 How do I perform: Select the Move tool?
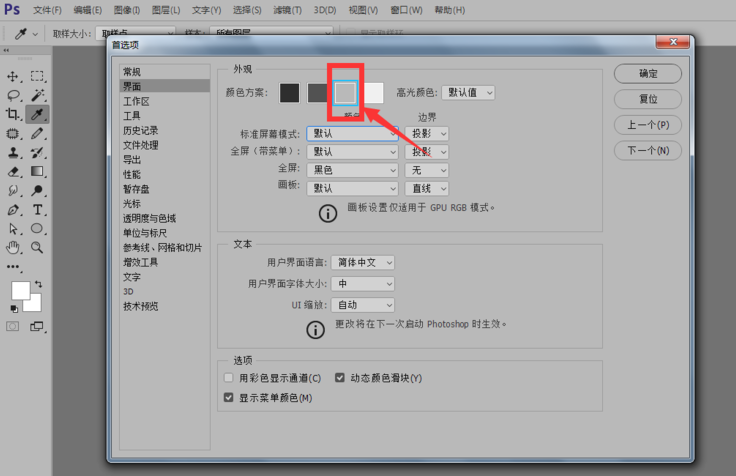pyautogui.click(x=13, y=77)
